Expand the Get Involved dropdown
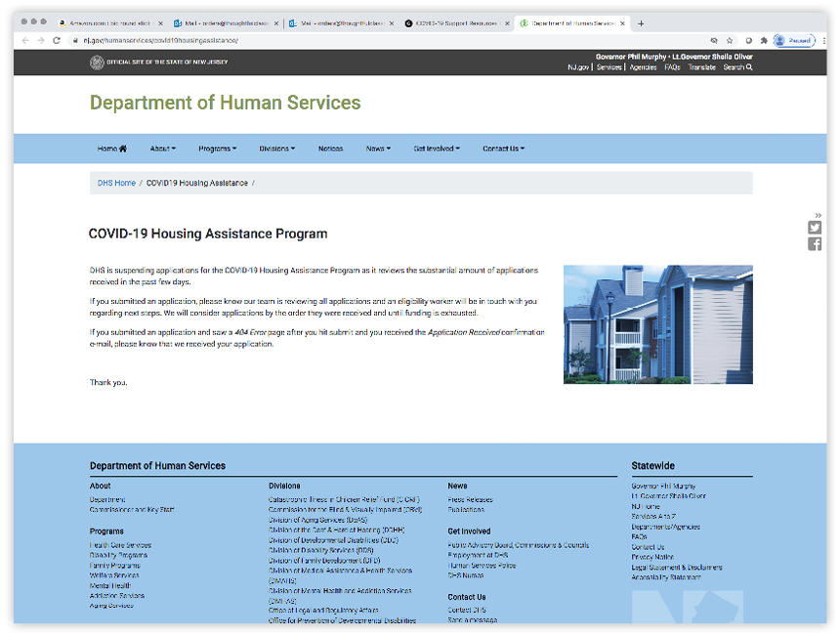 (436, 148)
